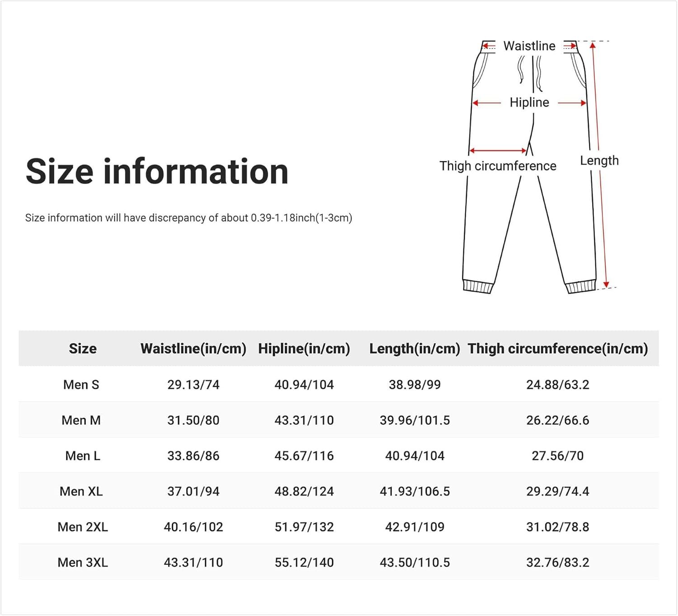Viewport: 678px width, 616px height.
Task: Click the Hipline label on the diagram
Action: click(x=530, y=103)
